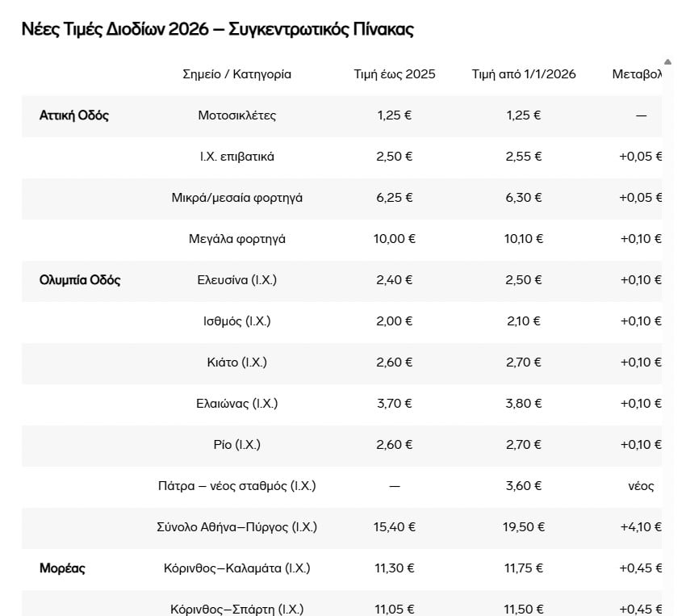The width and height of the screenshot is (686, 616).
Task: Click the Πάτρα – νέος σταθμός (Ι.Χ.) cell
Action: 236,486
